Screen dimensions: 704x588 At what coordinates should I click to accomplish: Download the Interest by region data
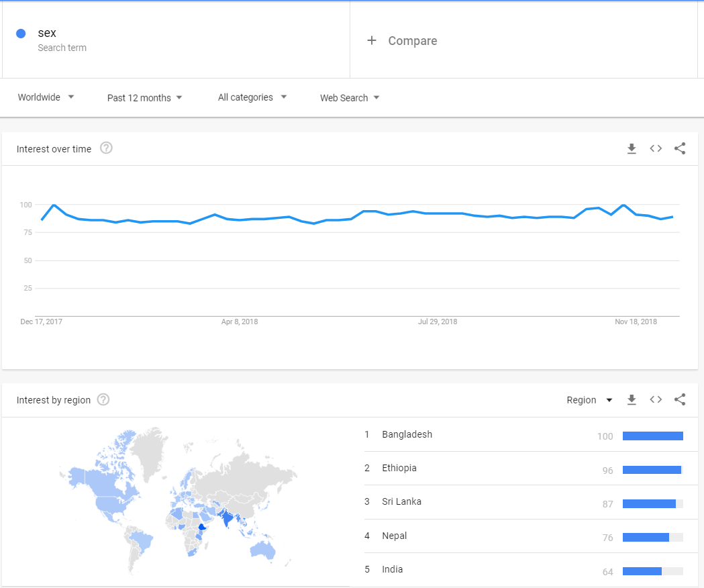632,400
